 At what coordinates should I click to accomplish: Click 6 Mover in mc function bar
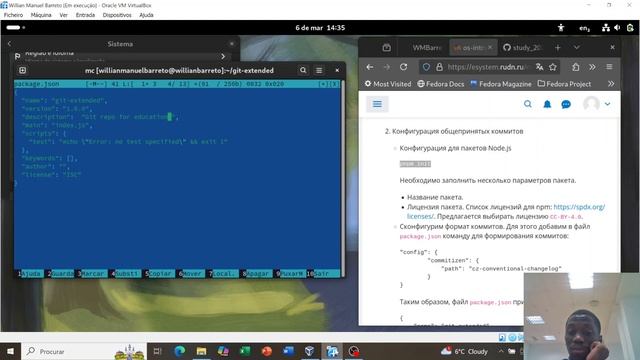191,273
